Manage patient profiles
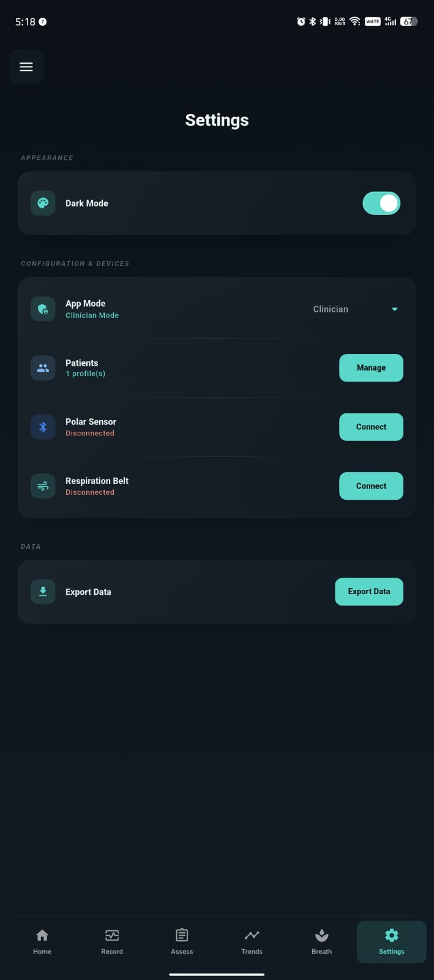 point(371,368)
